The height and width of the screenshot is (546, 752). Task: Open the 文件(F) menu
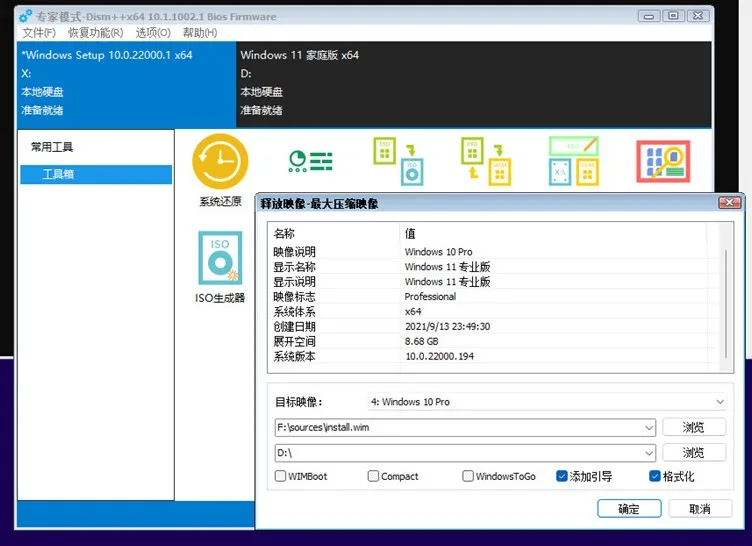click(x=39, y=33)
